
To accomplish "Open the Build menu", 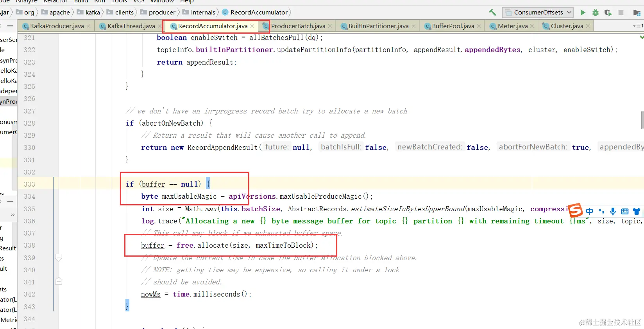I will [81, 2].
